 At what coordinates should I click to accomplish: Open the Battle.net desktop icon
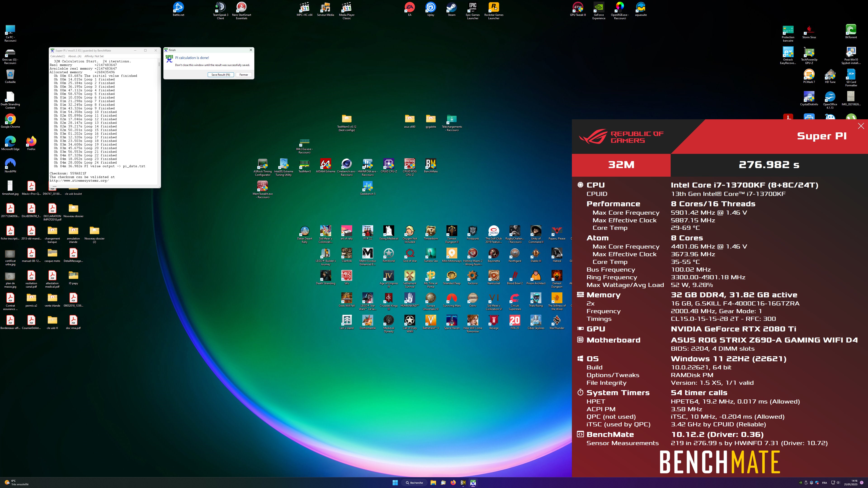point(178,9)
